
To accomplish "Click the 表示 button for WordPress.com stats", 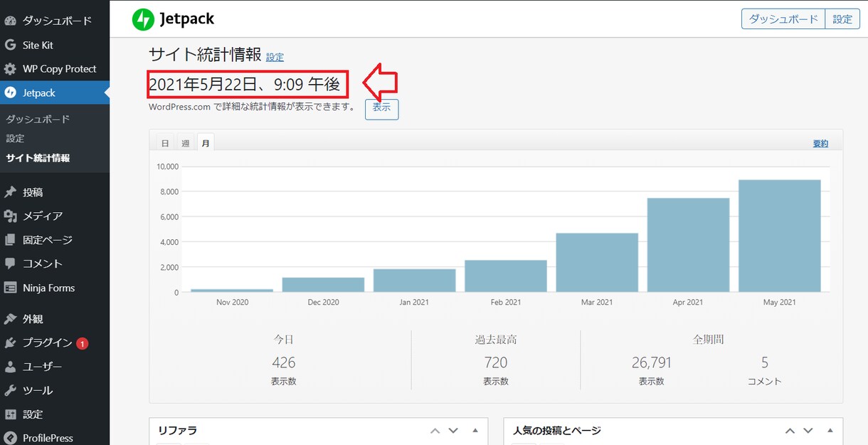I will [382, 109].
